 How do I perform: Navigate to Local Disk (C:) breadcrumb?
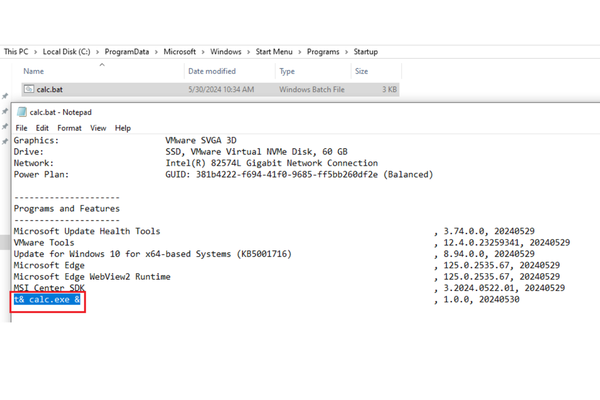pyautogui.click(x=67, y=52)
